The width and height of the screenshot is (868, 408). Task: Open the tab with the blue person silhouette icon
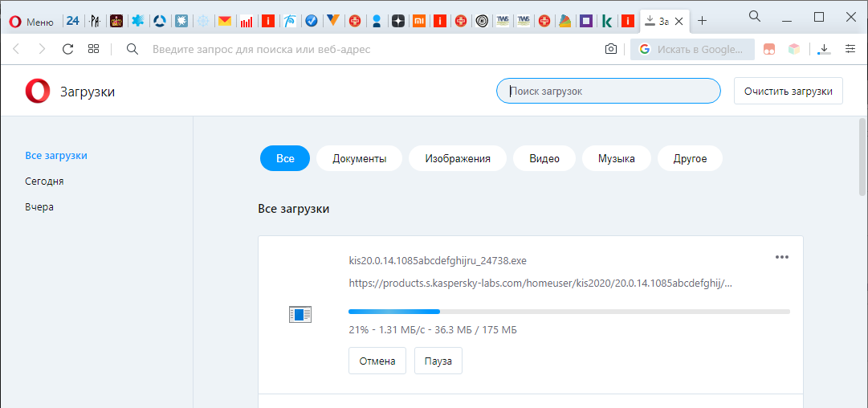coord(377,22)
